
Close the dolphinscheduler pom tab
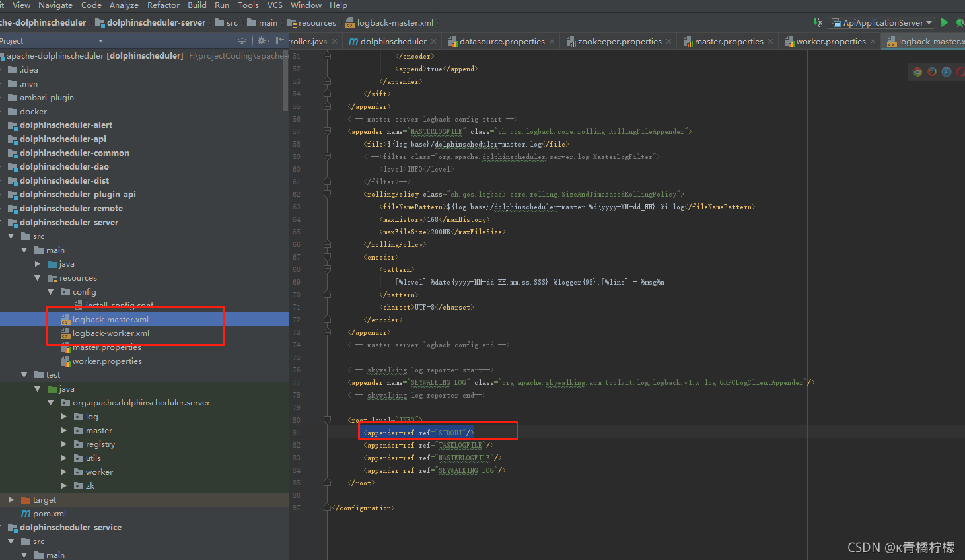(433, 41)
